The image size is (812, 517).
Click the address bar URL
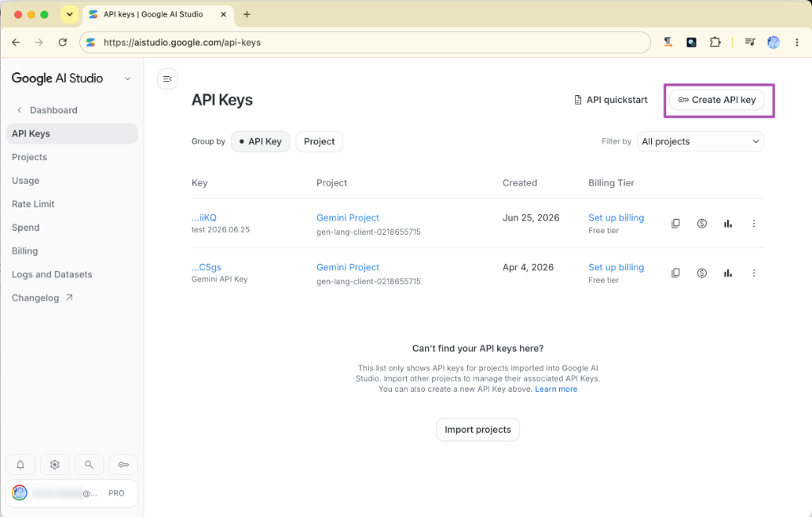182,43
